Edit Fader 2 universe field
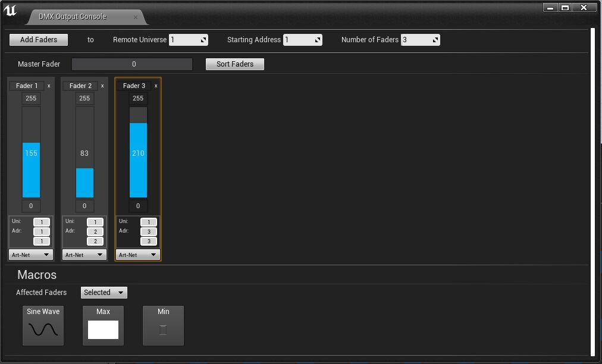Screen dimensions: 602x364 95,222
